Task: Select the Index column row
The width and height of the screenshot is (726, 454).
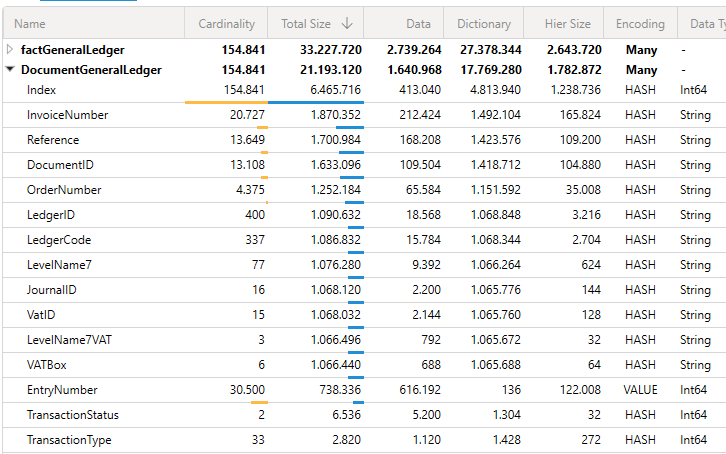Action: point(42,90)
